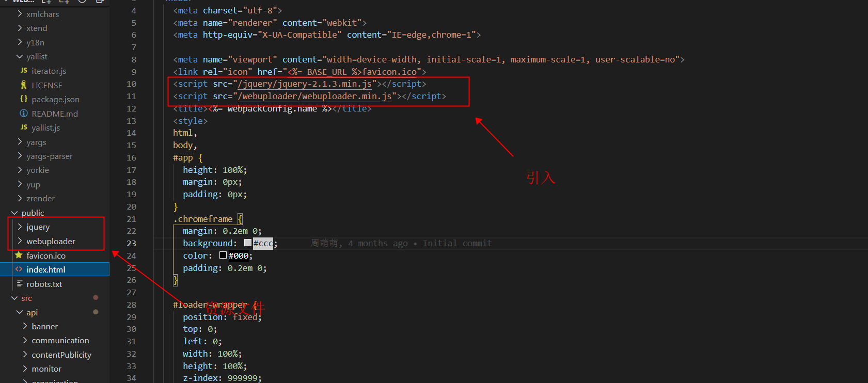
Task: Click the text file icon beside robots.txt
Action: [x=20, y=283]
